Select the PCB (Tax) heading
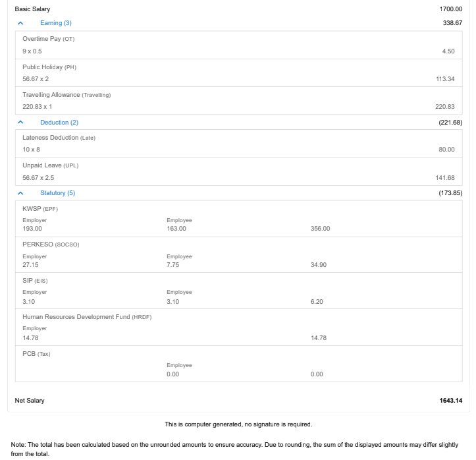 (x=36, y=354)
